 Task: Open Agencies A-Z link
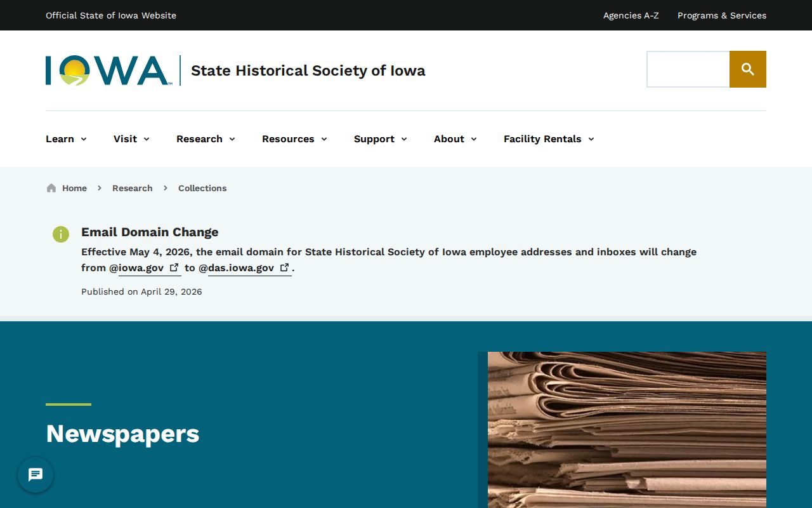(631, 15)
